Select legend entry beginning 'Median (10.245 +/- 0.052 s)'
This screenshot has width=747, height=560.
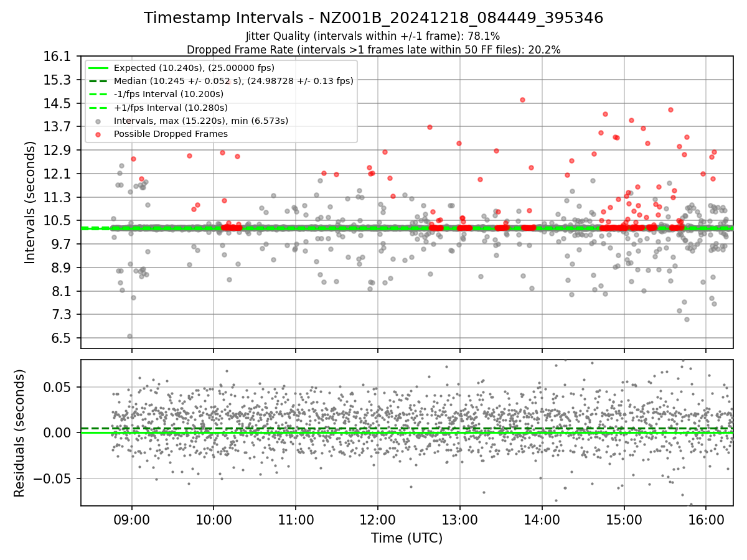(x=233, y=81)
